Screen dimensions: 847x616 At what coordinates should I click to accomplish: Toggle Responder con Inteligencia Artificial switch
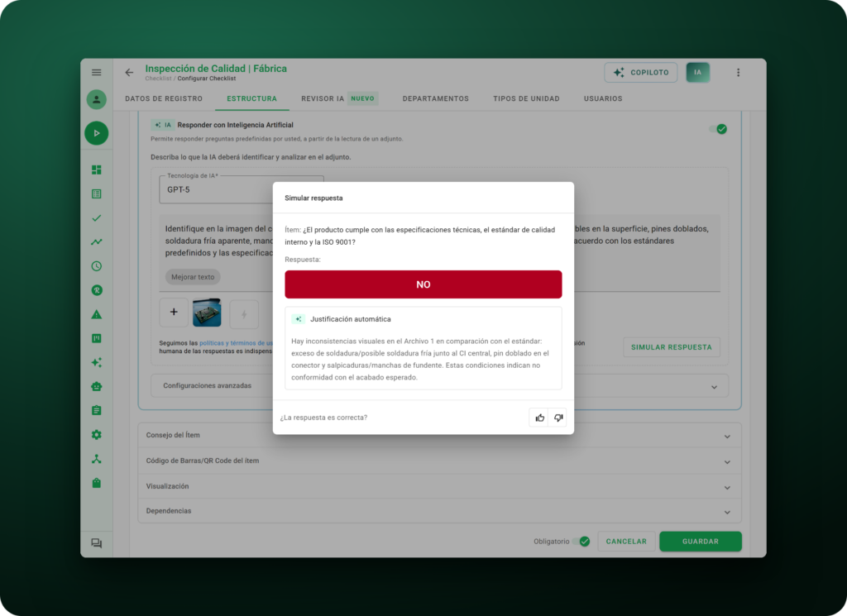click(x=719, y=129)
